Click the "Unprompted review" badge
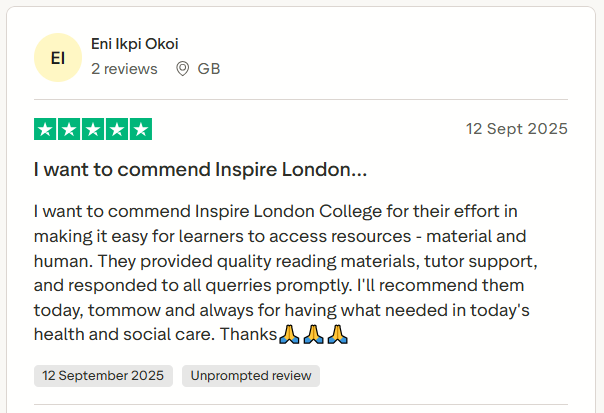604x413 pixels. pos(251,376)
